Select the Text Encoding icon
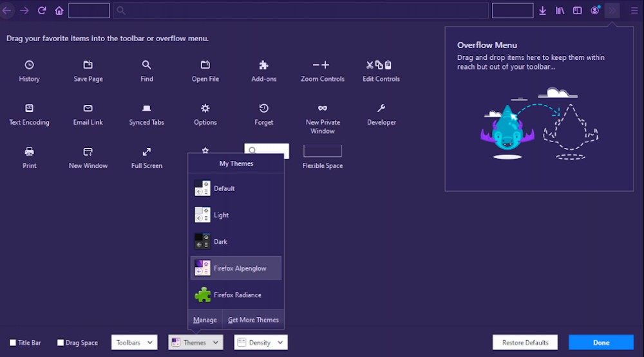 pos(29,108)
